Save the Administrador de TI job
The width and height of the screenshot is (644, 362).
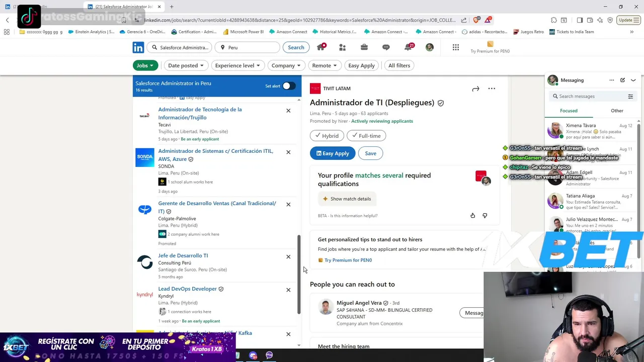(370, 153)
